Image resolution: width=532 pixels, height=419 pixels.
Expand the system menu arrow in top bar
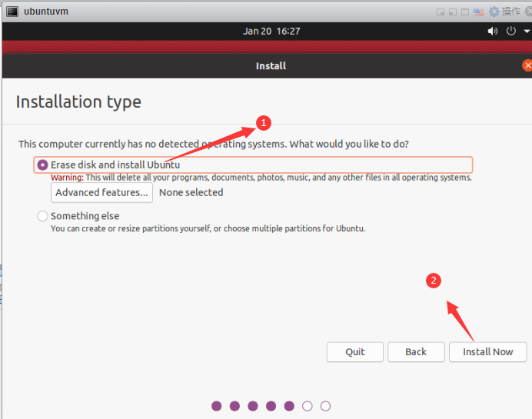[x=527, y=32]
